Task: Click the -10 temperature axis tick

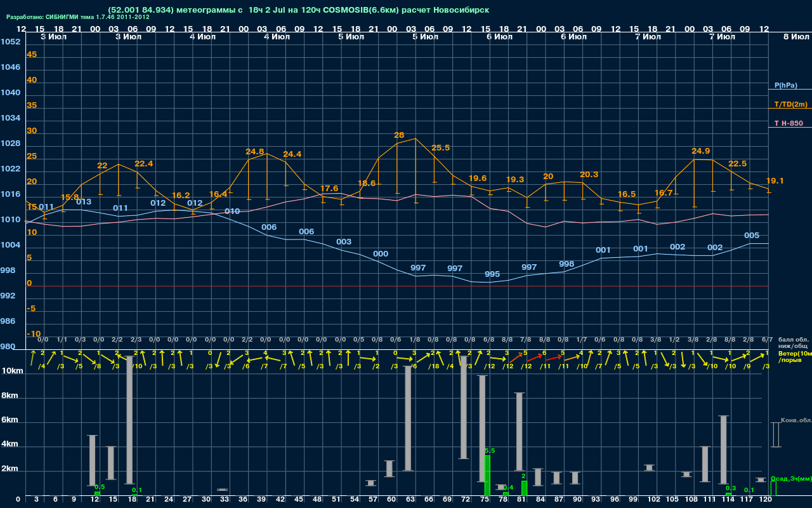Action: pos(34,334)
